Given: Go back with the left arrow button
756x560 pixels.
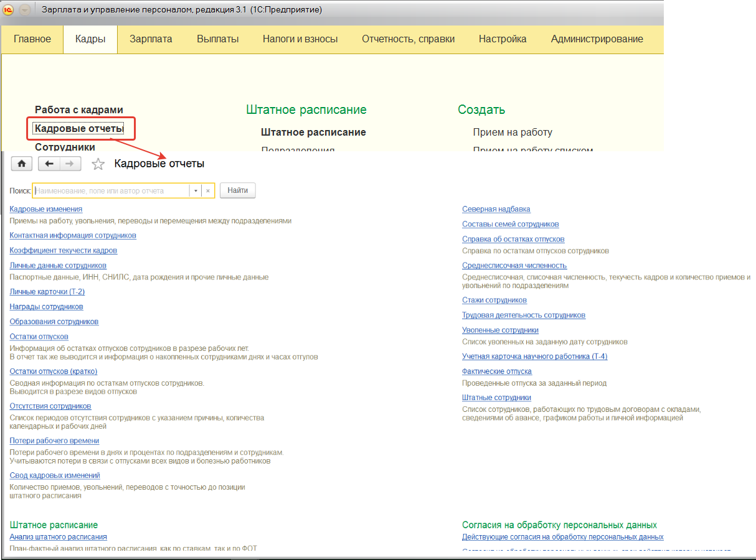Looking at the screenshot, I should tap(49, 164).
